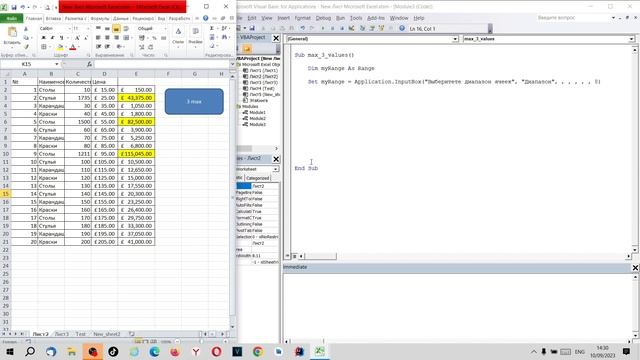
Task: Undo the last action in Excel
Action: click(22, 7)
